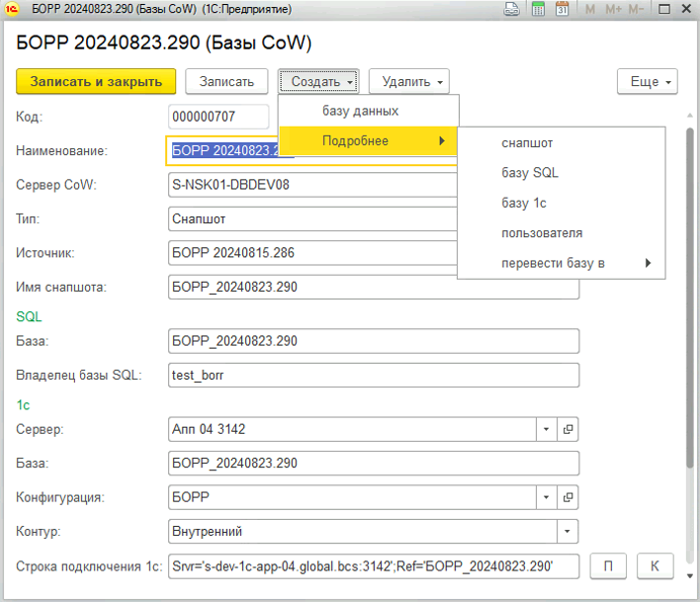Choose 'базу SQL' in the submenu
Image resolution: width=700 pixels, height=602 pixels.
(x=562, y=173)
